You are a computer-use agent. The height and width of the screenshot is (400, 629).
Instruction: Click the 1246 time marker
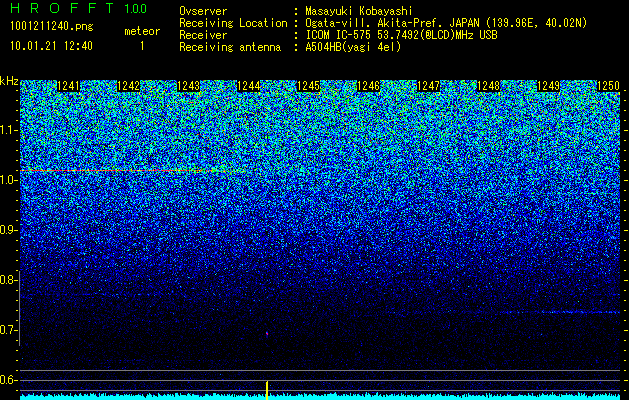pyautogui.click(x=368, y=86)
